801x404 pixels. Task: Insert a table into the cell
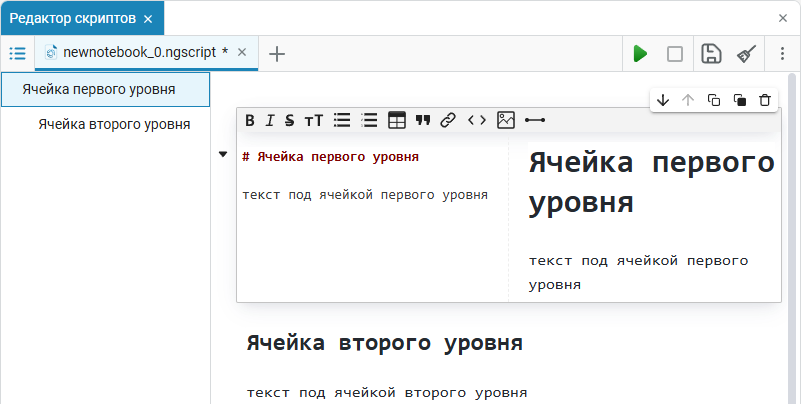tap(397, 120)
